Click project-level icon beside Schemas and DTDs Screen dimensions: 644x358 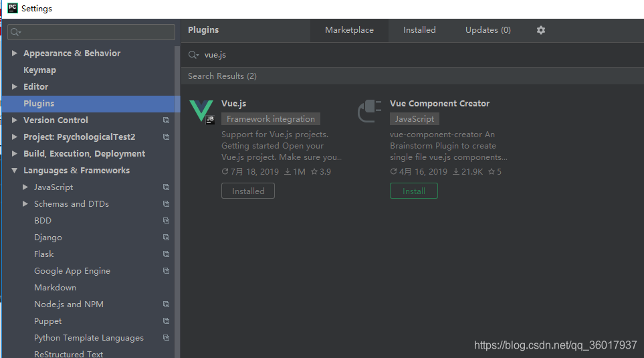[166, 204]
